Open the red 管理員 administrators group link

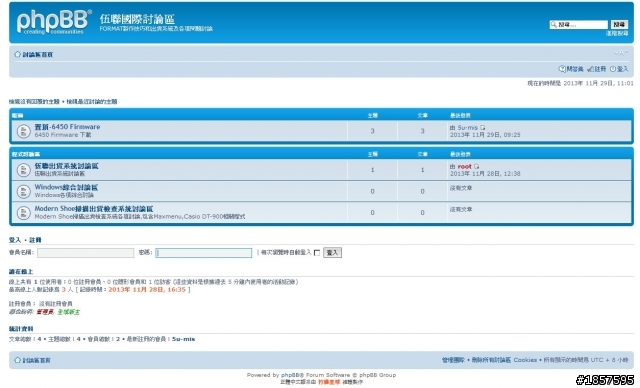[x=45, y=312]
